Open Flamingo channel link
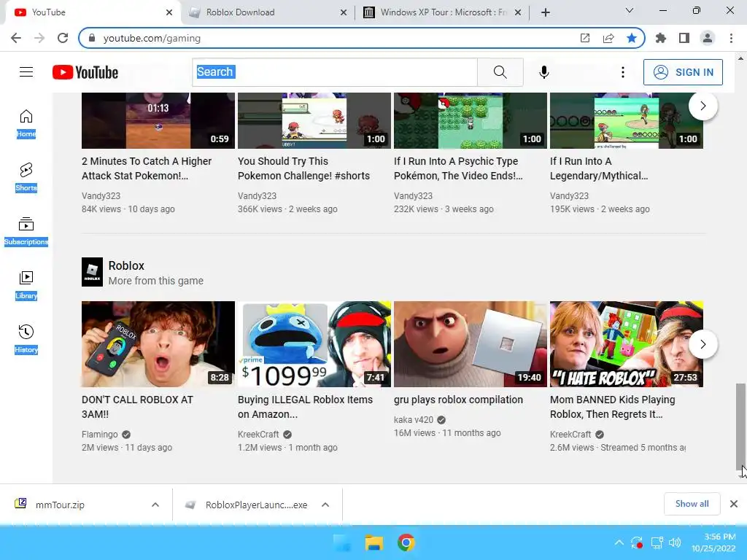 99,435
